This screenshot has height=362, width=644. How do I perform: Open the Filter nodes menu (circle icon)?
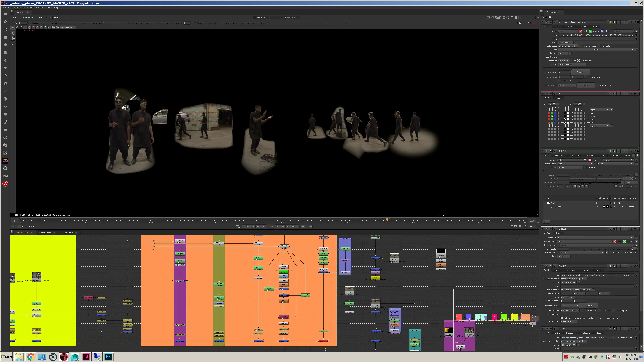coord(5,53)
